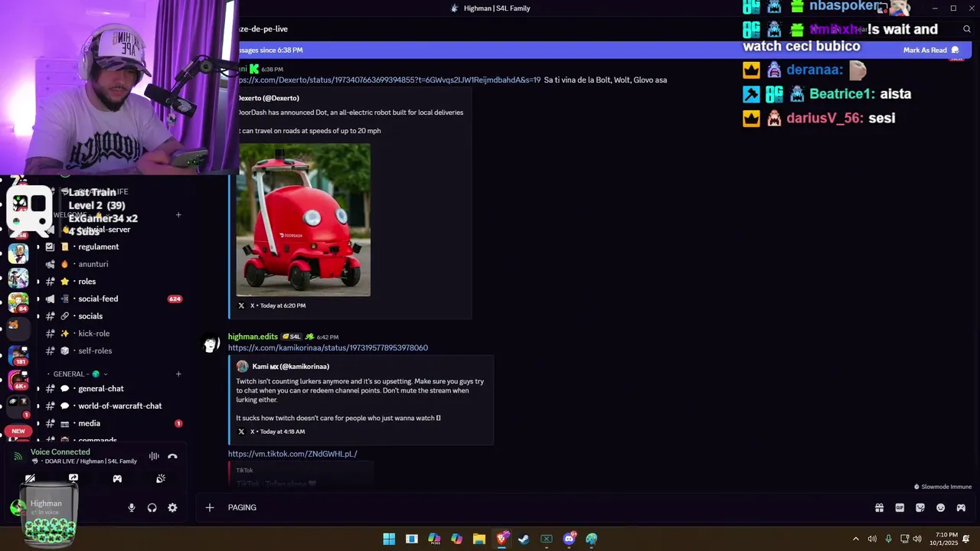This screenshot has width=980, height=551.
Task: Open highman.edits avatar in chat
Action: click(x=211, y=344)
